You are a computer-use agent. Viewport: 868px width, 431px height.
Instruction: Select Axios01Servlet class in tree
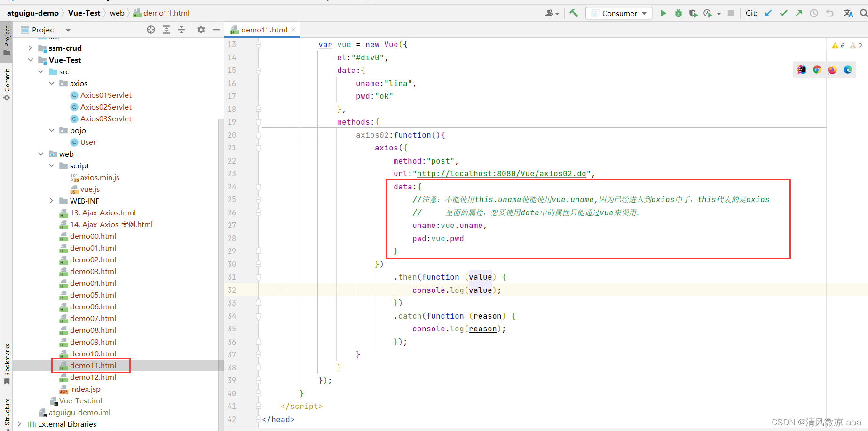[106, 95]
